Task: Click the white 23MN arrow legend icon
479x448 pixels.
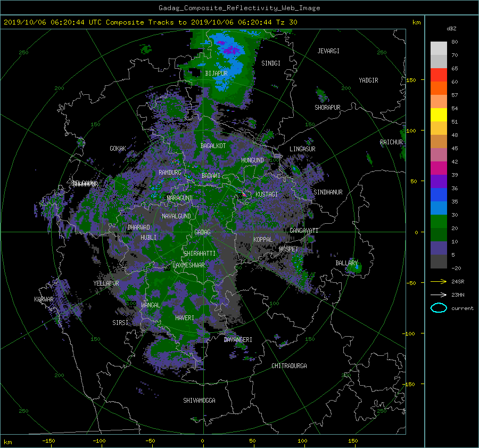Action: (x=439, y=295)
